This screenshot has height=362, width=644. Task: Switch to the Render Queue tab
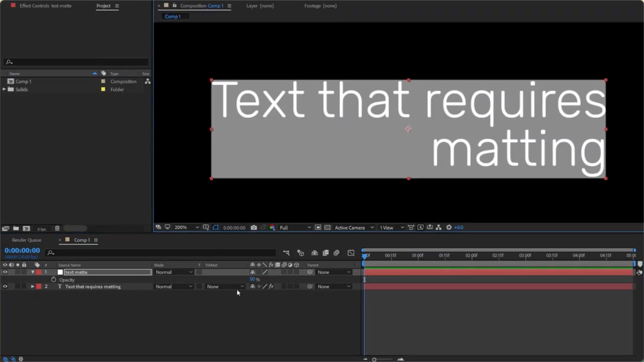click(26, 240)
